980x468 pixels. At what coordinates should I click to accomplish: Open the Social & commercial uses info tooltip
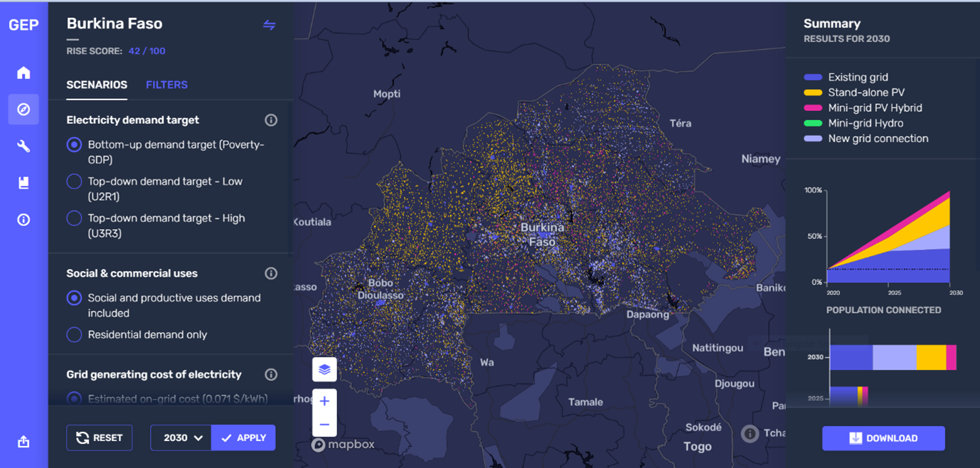click(270, 272)
